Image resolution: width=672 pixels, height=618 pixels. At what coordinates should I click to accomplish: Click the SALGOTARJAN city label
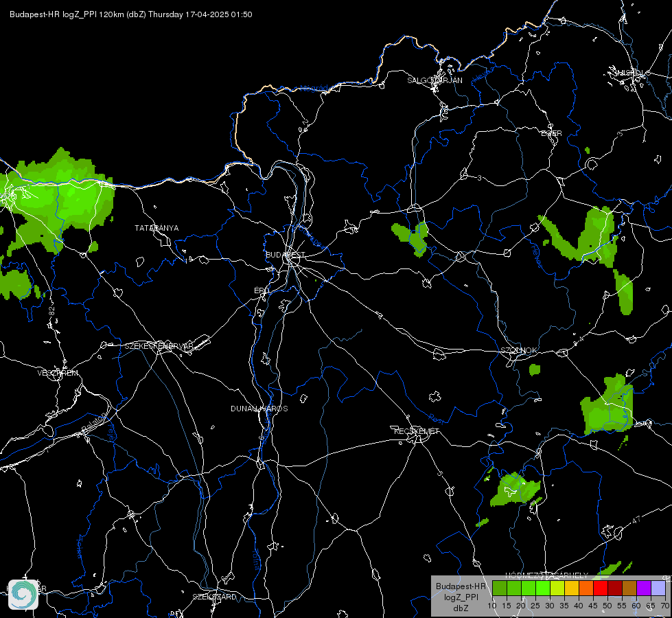pos(435,80)
